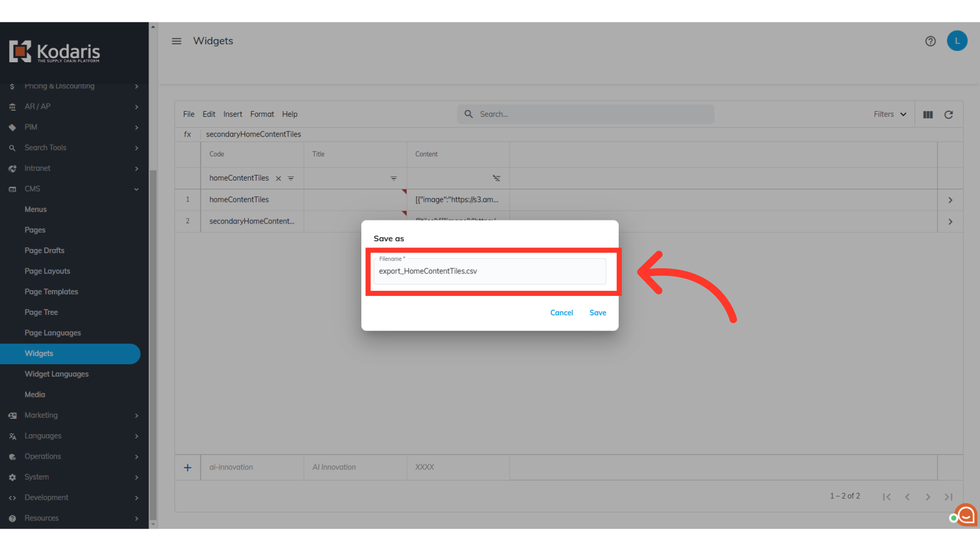Click Cancel in Save as dialog

coord(561,313)
